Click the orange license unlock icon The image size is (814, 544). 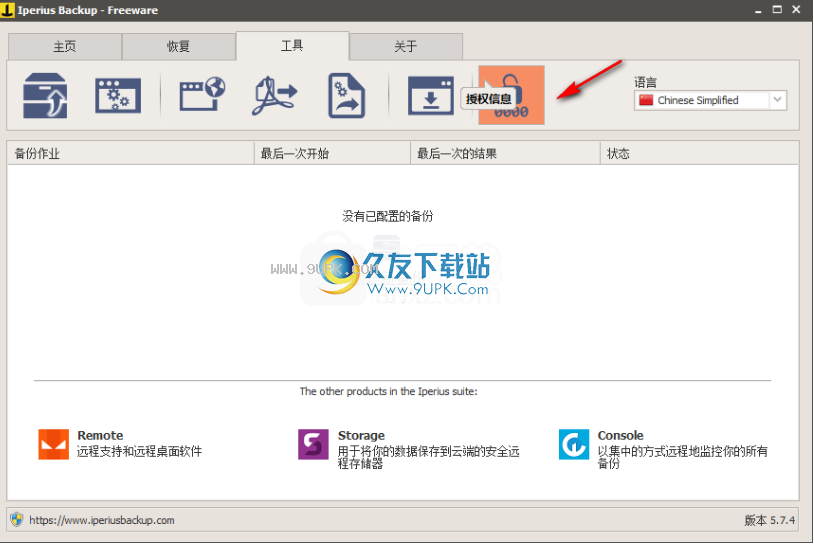[511, 95]
